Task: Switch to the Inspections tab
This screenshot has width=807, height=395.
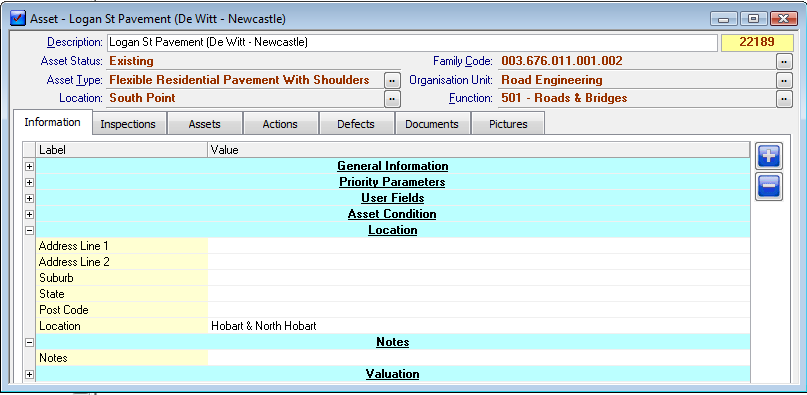Action: [x=128, y=124]
